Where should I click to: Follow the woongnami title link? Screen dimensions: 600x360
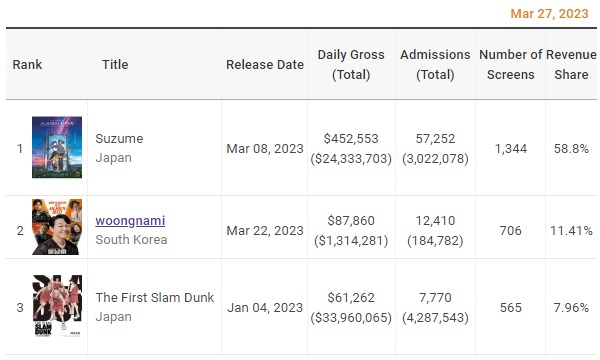[x=130, y=221]
